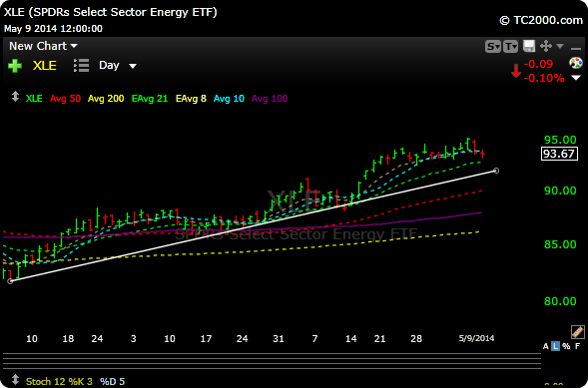The image size is (588, 388).
Task: Select the Stoch 12 %K 3 legend label
Action: click(x=59, y=382)
